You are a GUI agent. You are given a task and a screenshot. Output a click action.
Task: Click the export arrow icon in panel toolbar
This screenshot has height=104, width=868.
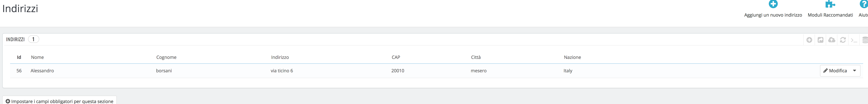tap(821, 40)
